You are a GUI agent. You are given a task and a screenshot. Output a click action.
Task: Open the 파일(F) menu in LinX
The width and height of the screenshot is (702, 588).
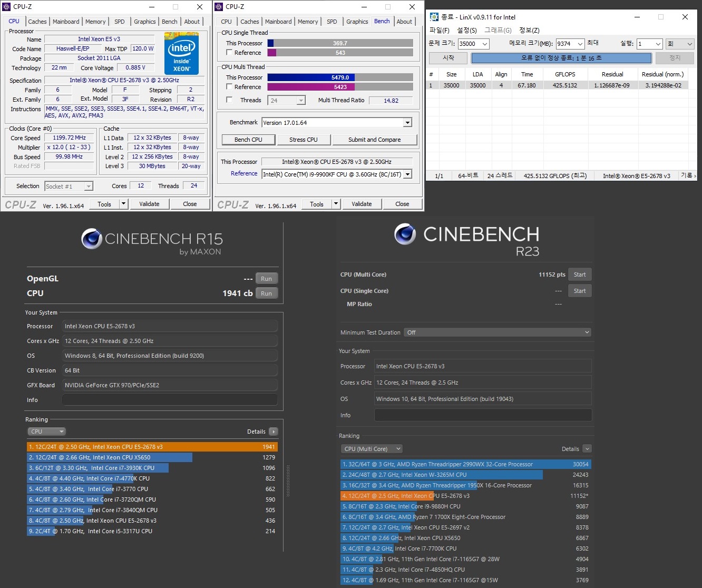440,30
